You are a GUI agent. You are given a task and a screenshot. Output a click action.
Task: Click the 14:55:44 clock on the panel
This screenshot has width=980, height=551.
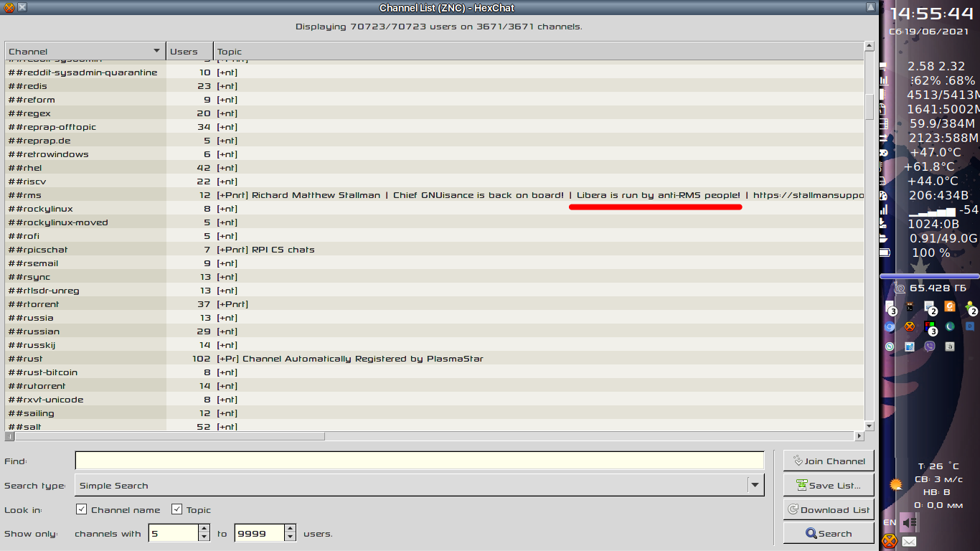(931, 14)
